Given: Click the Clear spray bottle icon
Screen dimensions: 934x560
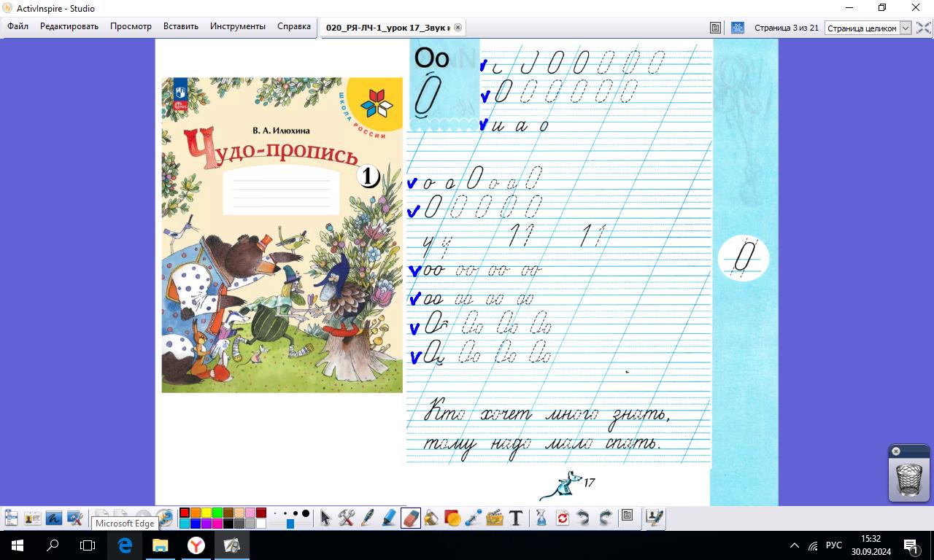Looking at the screenshot, I should tap(541, 518).
